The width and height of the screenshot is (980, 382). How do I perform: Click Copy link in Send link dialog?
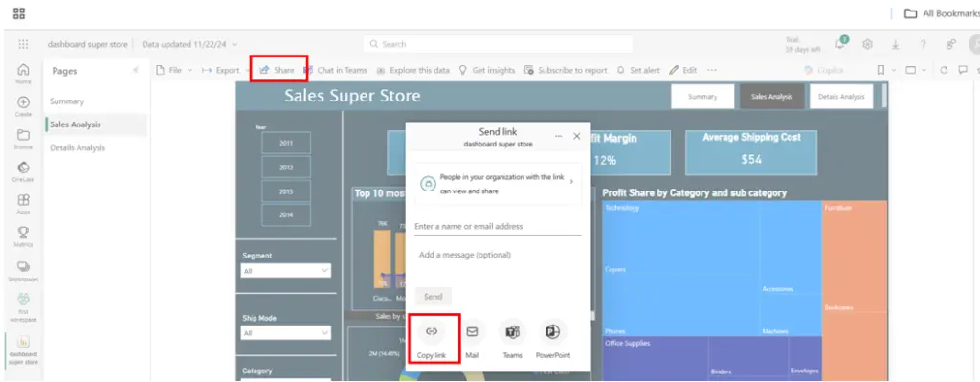pyautogui.click(x=432, y=340)
